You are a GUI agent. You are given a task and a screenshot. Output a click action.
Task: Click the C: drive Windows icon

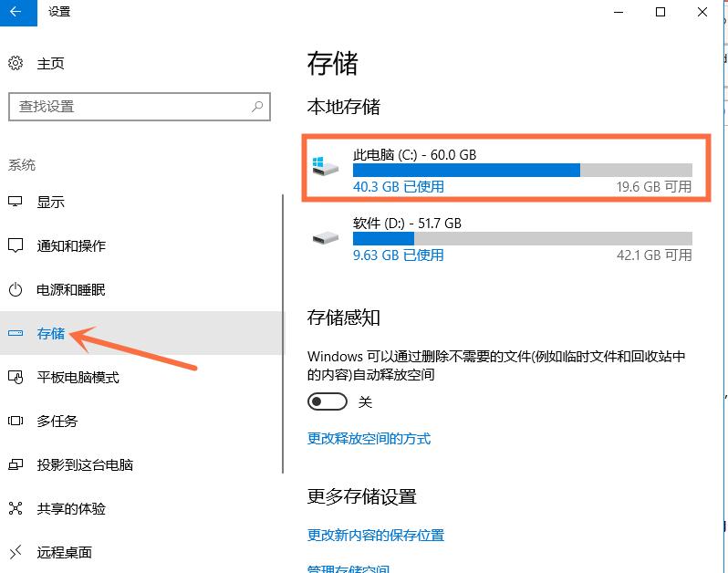[325, 166]
